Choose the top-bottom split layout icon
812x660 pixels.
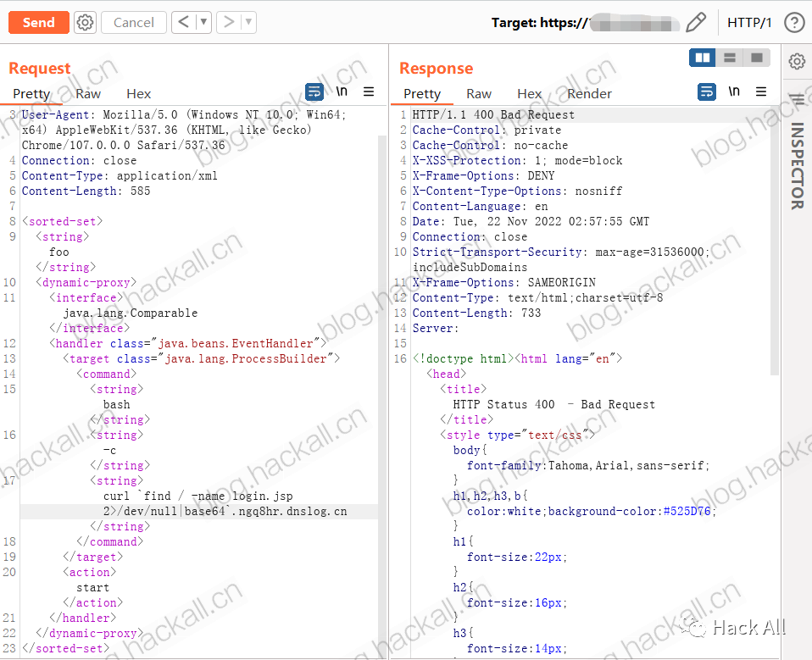click(730, 58)
